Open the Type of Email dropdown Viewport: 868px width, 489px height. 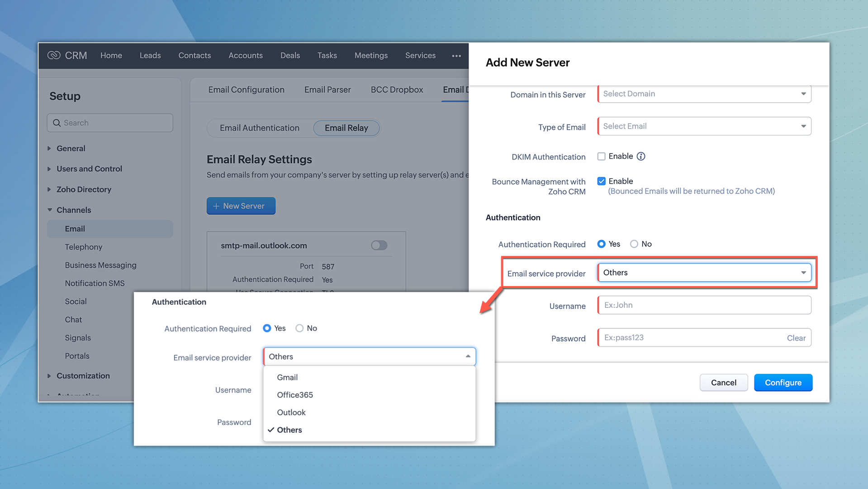tap(704, 126)
